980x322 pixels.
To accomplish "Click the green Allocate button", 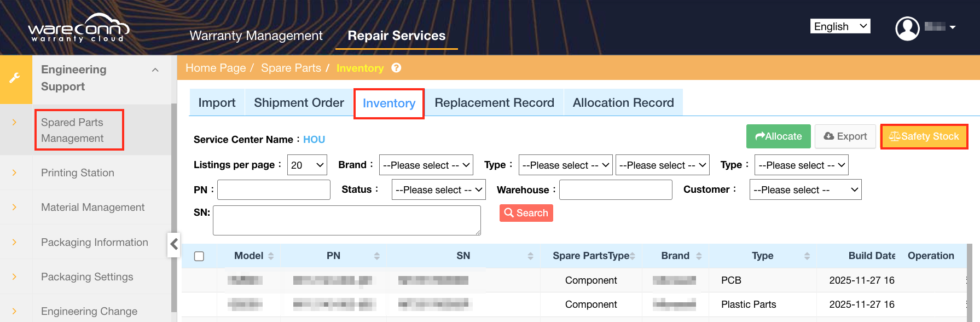I will [778, 136].
